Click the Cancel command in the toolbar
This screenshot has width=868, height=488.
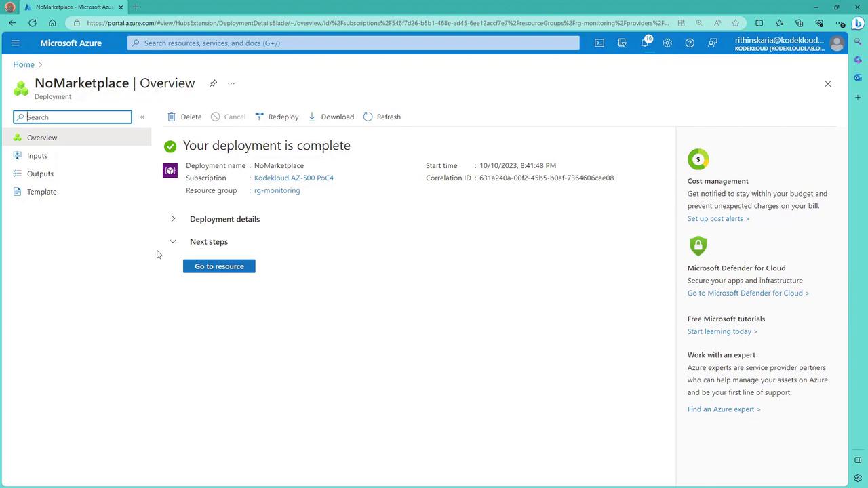[228, 117]
